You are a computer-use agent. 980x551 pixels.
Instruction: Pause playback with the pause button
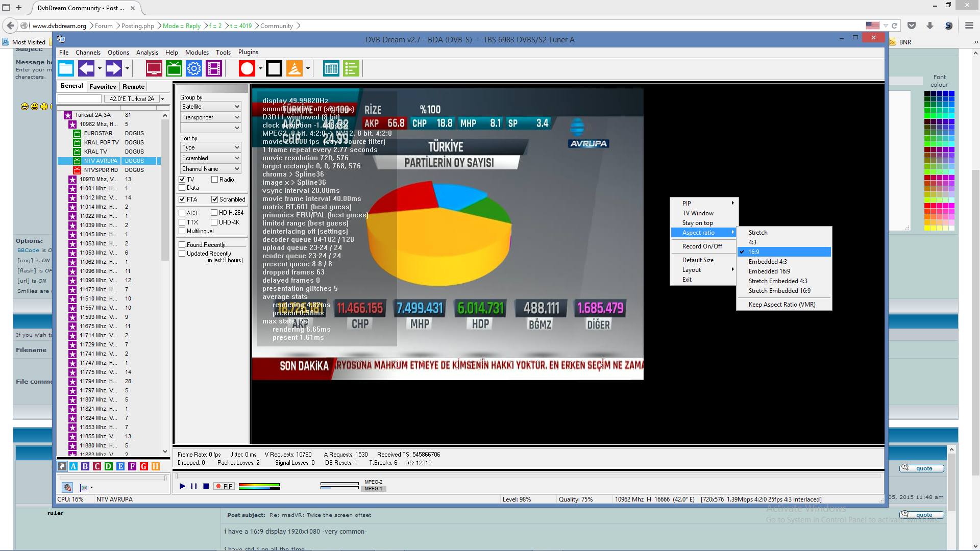click(x=194, y=486)
